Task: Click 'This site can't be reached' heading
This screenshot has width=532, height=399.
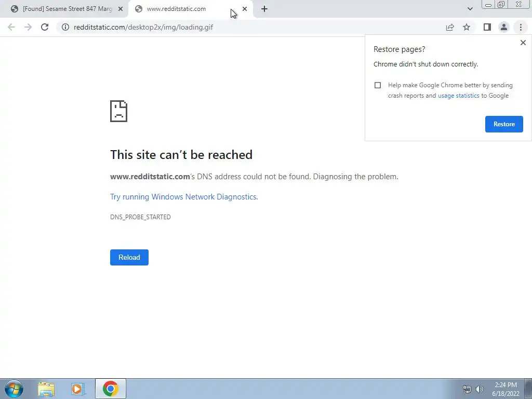Action: [x=181, y=155]
